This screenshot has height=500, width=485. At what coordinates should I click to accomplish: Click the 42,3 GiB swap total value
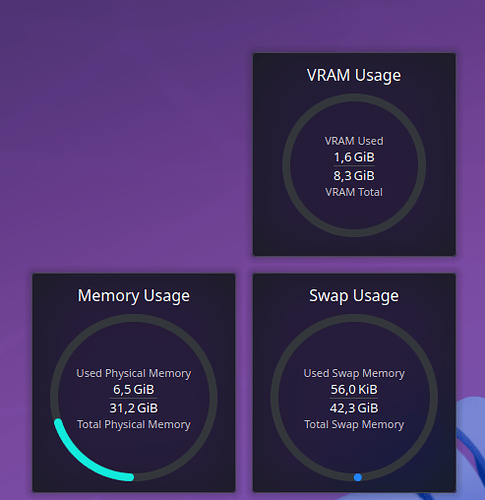point(354,408)
